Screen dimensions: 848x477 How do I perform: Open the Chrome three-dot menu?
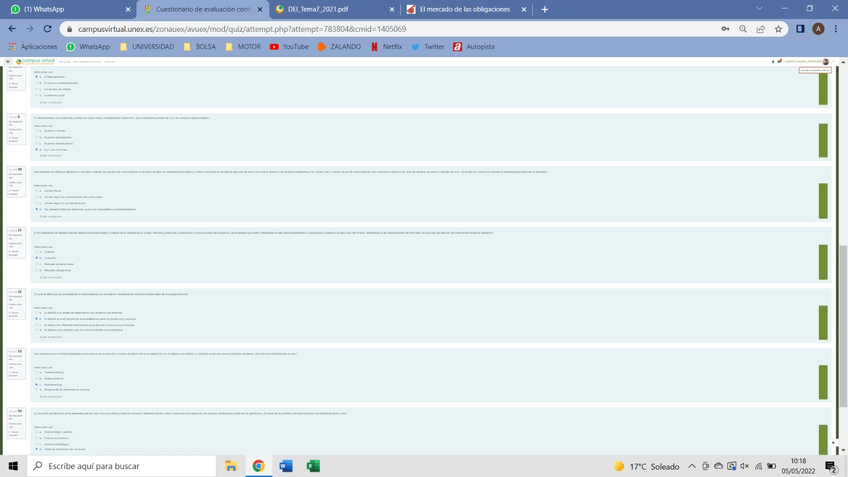pos(836,29)
